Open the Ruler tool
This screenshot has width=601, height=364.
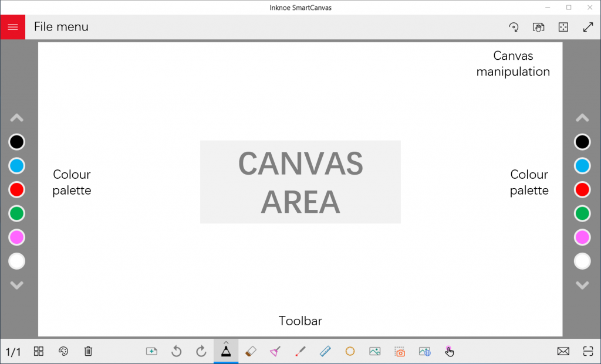pyautogui.click(x=325, y=351)
